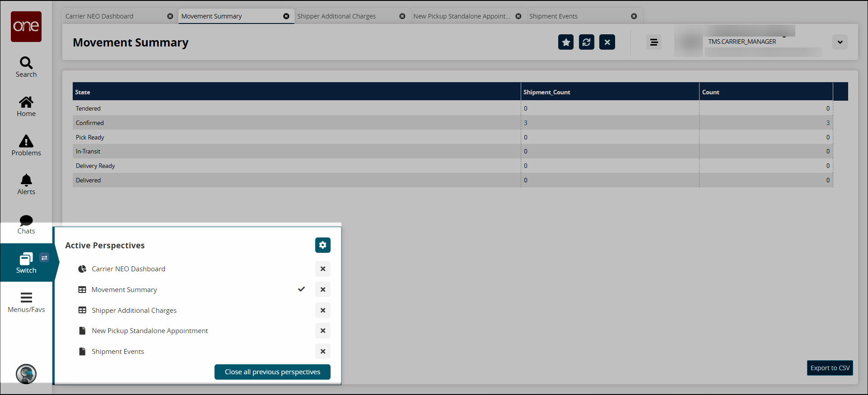Screen dimensions: 868x395
Task: Open Confirmed Shipment_Count link value 3
Action: [x=526, y=123]
